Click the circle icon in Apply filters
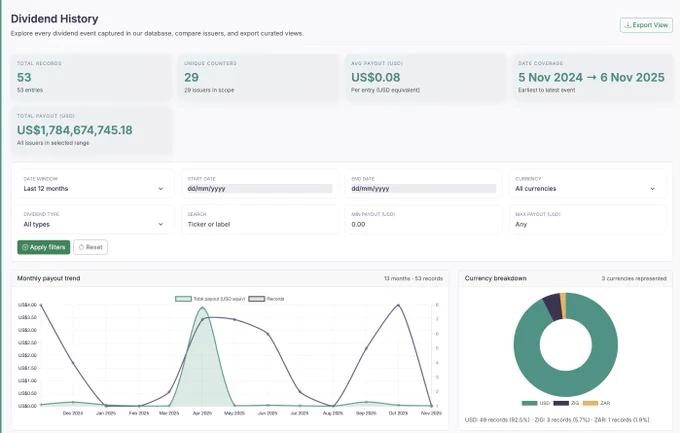The width and height of the screenshot is (680, 433). 25,247
